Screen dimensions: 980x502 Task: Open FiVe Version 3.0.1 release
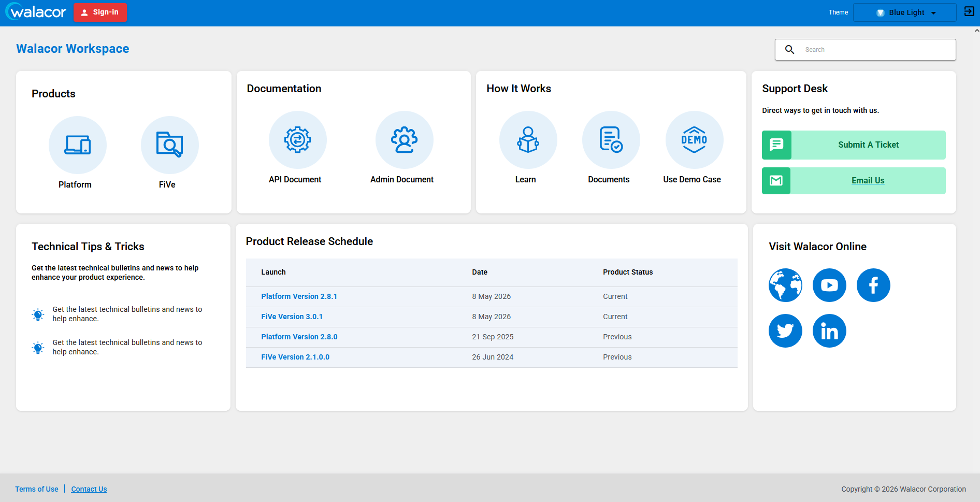(292, 317)
